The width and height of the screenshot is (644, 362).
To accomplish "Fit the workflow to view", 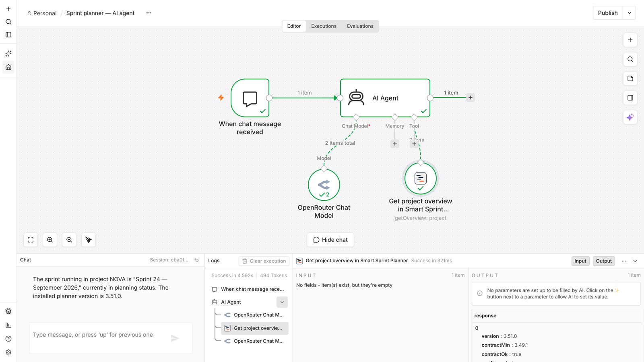I will tap(31, 240).
